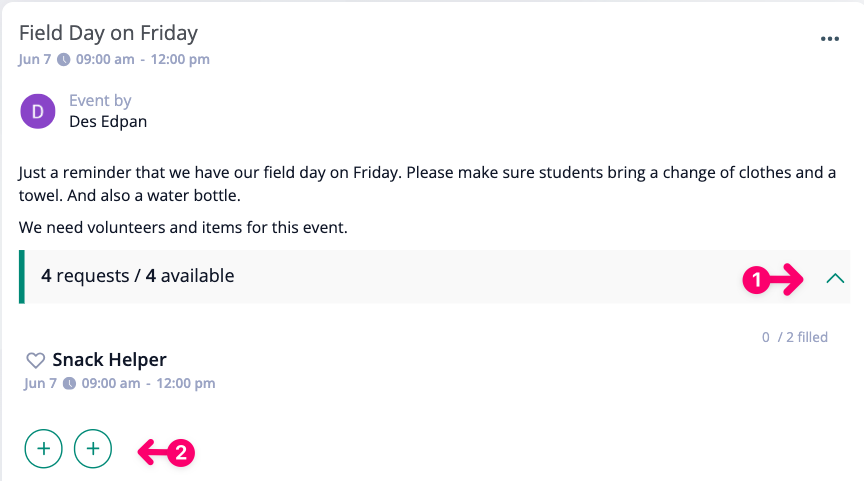
Task: Click the event Jun 7 date
Action: pos(35,59)
